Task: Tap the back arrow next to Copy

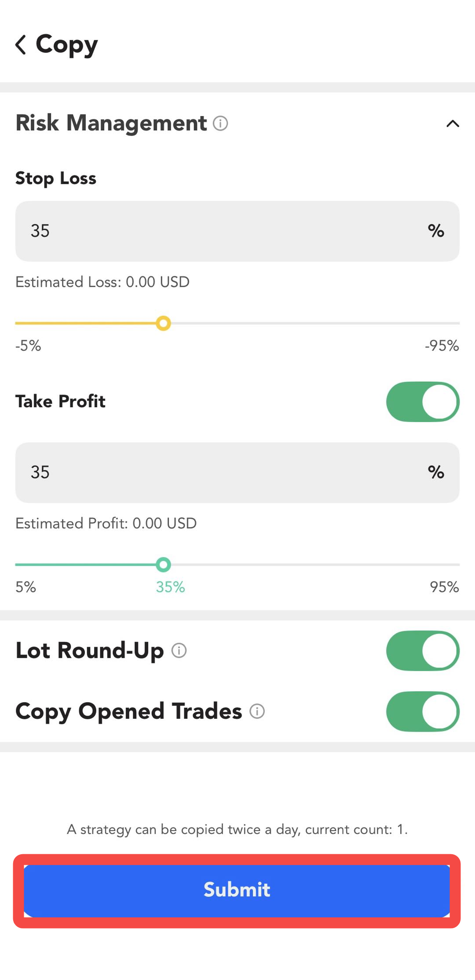Action: click(21, 44)
